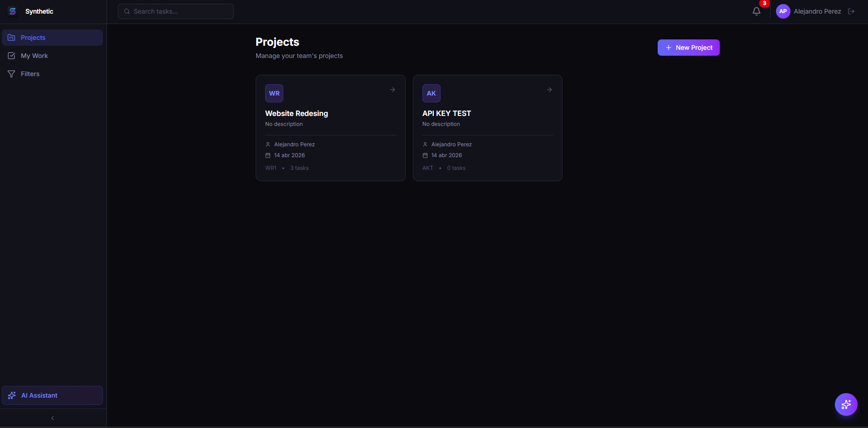Open Website Redesing via its arrow
Viewport: 868px width, 428px height.
click(392, 90)
